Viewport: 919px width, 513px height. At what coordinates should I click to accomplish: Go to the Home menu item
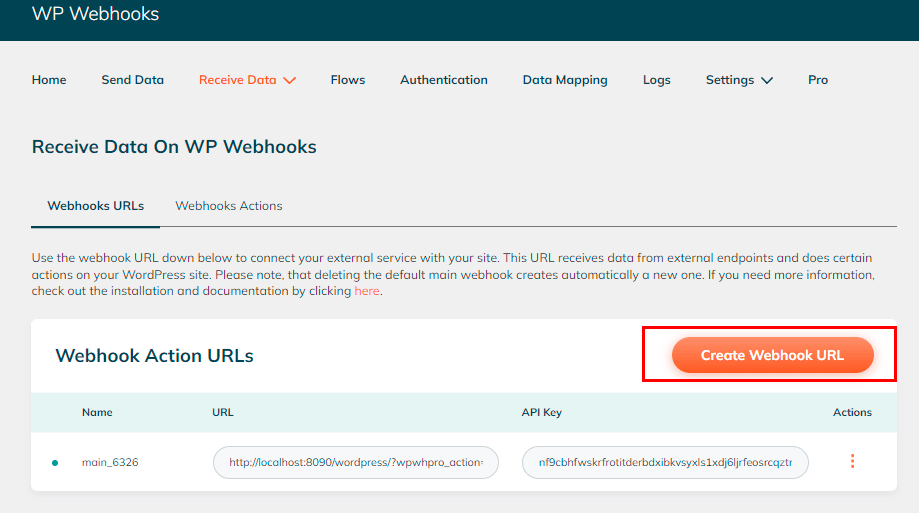pyautogui.click(x=49, y=80)
